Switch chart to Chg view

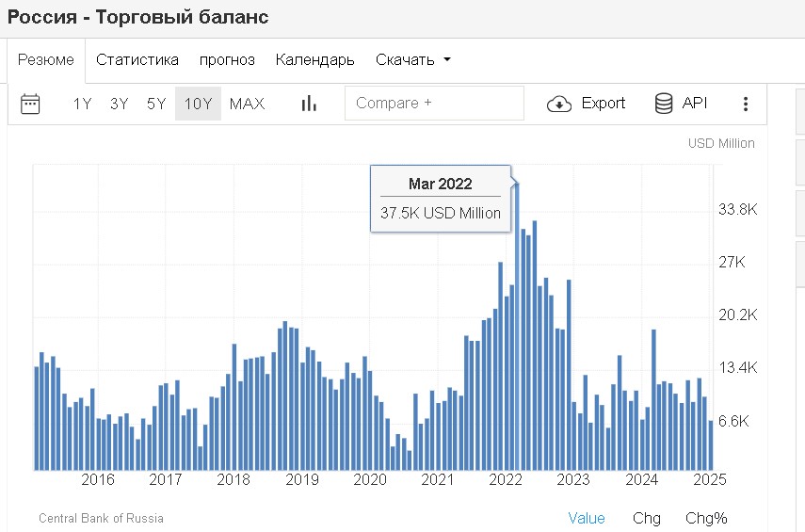646,518
